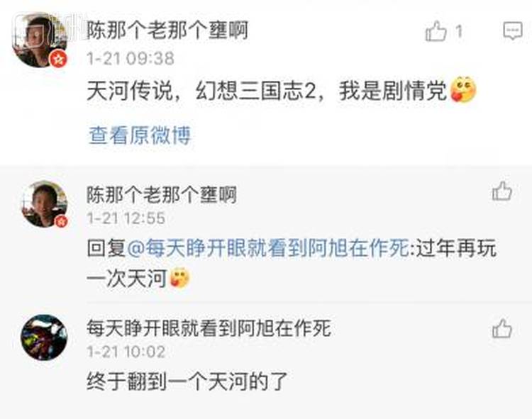View top commenter's avatar photo

click(x=39, y=40)
